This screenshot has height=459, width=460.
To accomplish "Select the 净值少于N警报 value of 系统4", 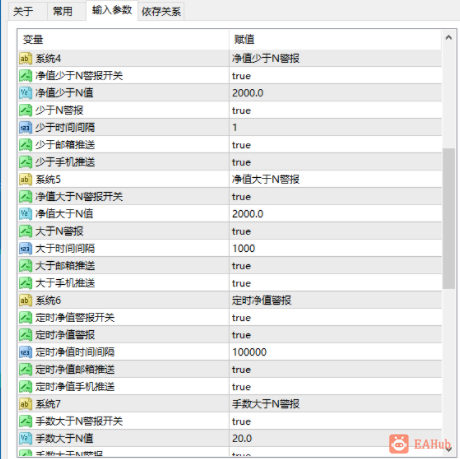I will point(266,59).
